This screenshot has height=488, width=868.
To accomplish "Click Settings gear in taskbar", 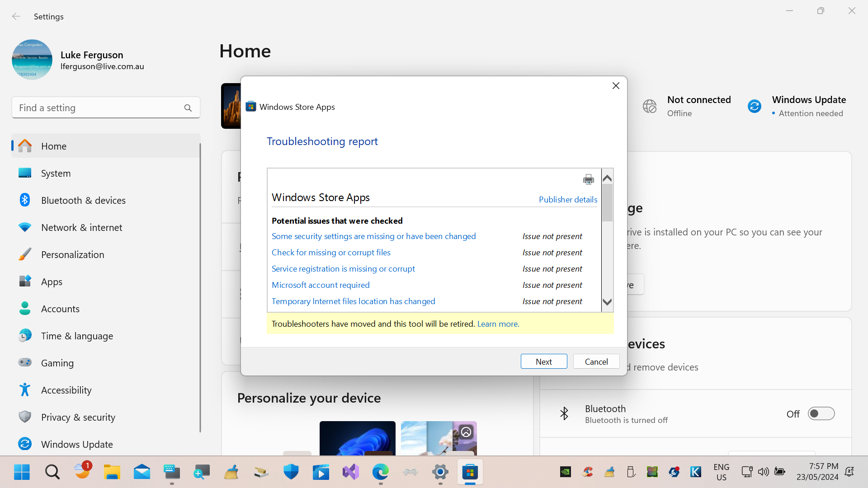I will (x=440, y=472).
